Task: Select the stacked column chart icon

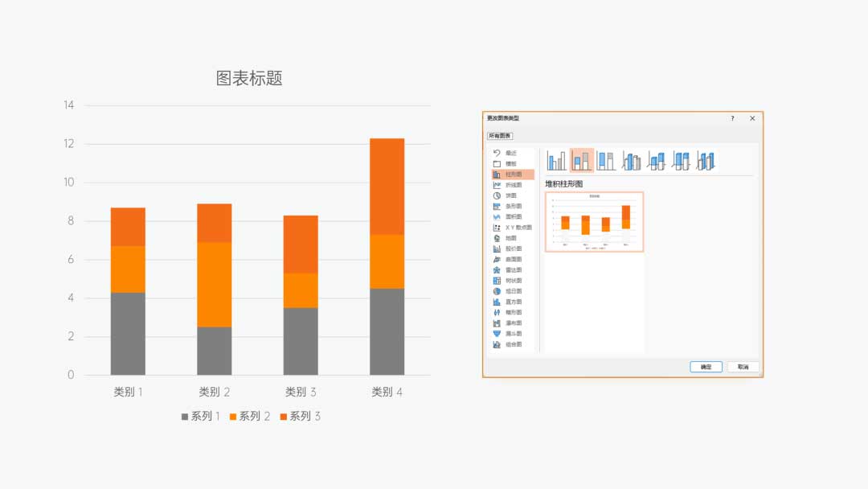Action: coord(582,161)
